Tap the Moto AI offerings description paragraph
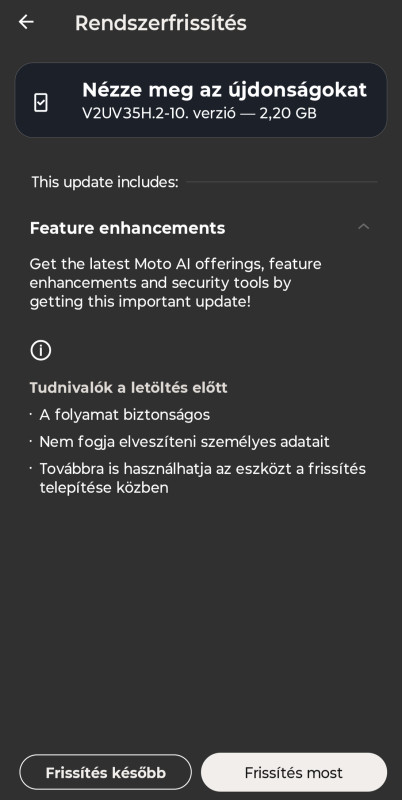The width and height of the screenshot is (402, 800). [175, 283]
